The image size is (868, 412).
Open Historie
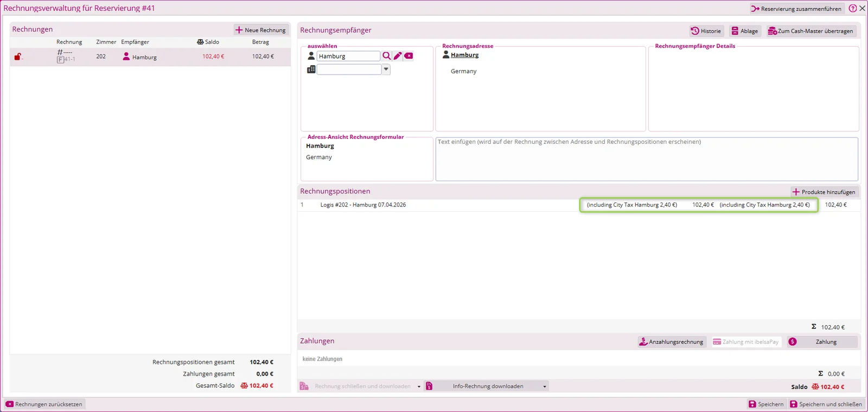(x=706, y=31)
